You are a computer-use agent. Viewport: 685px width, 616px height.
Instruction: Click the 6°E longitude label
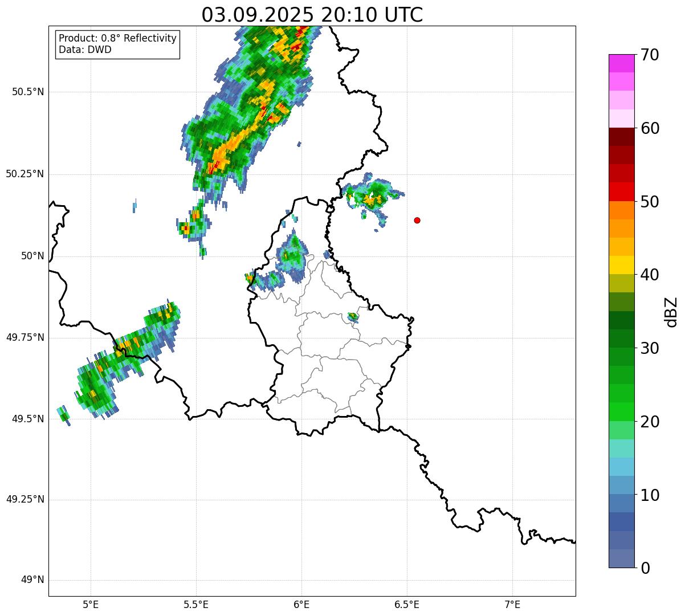coord(301,605)
